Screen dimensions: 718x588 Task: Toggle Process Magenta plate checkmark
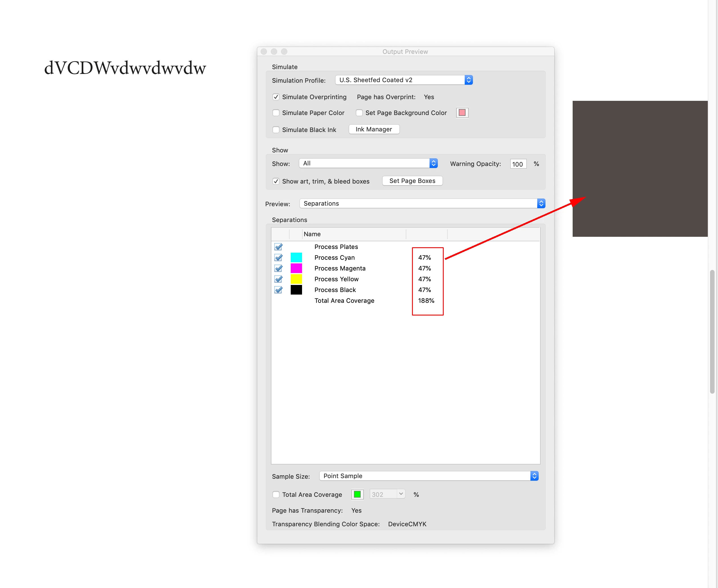tap(279, 268)
